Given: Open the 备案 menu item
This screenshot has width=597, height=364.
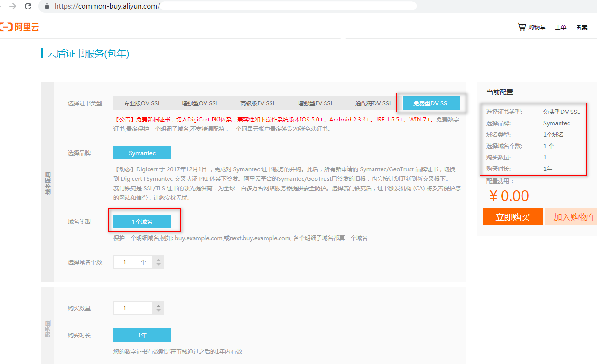Looking at the screenshot, I should (x=581, y=27).
